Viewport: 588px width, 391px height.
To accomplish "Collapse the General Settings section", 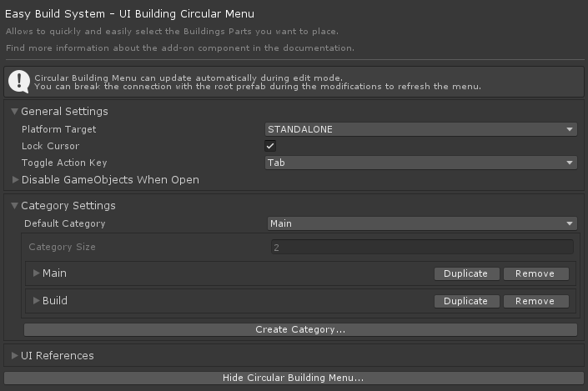I will click(x=15, y=112).
